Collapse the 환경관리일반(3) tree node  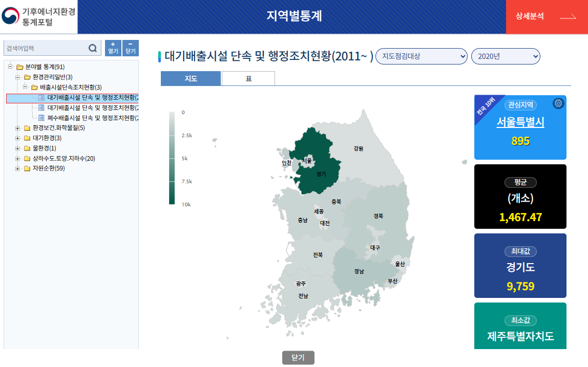click(x=17, y=77)
